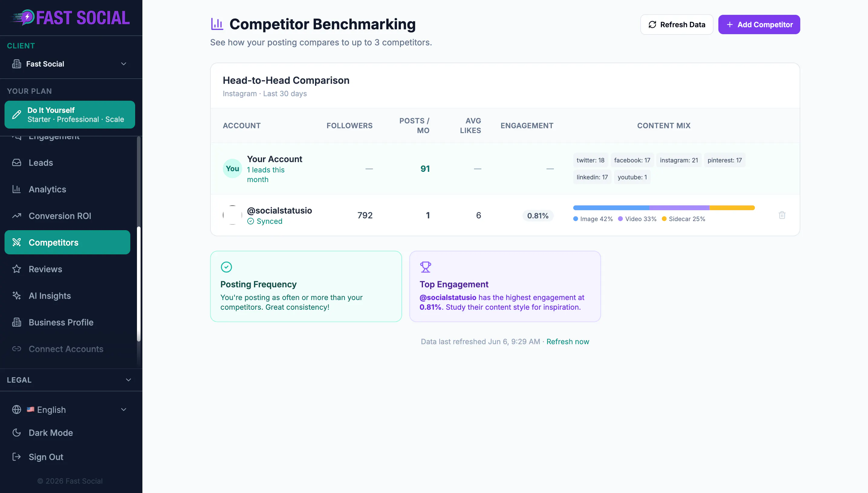This screenshot has width=868, height=493.
Task: Click the AI Insights sparkle icon
Action: pyautogui.click(x=17, y=295)
